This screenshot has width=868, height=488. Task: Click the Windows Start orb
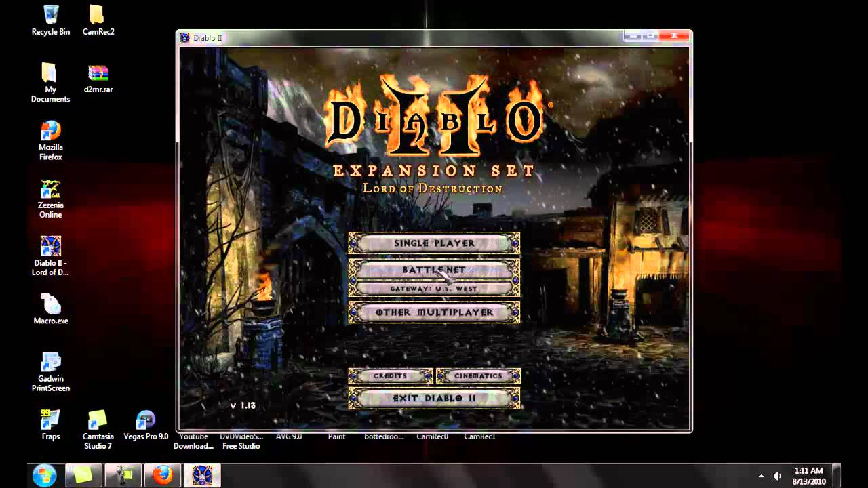[x=44, y=475]
